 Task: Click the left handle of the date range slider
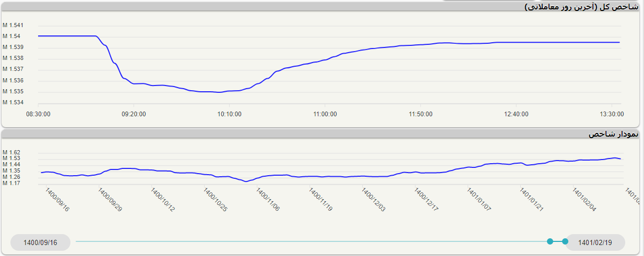[550, 241]
